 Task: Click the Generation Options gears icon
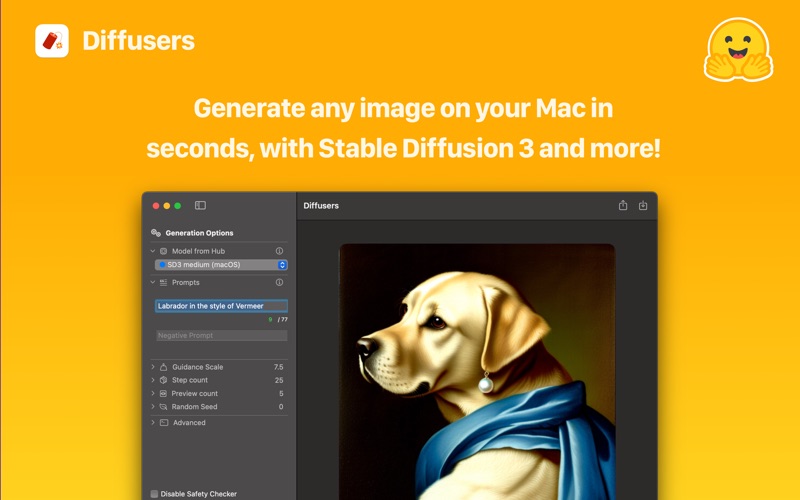(x=156, y=233)
